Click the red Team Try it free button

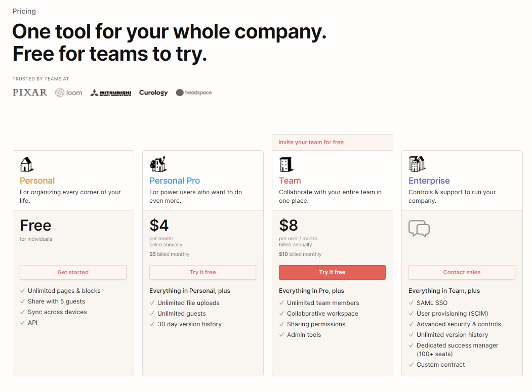coord(332,272)
